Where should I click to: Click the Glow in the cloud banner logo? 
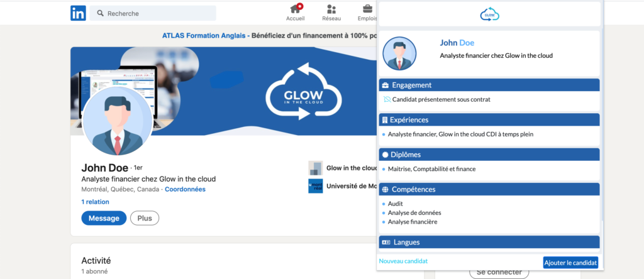pos(304,91)
